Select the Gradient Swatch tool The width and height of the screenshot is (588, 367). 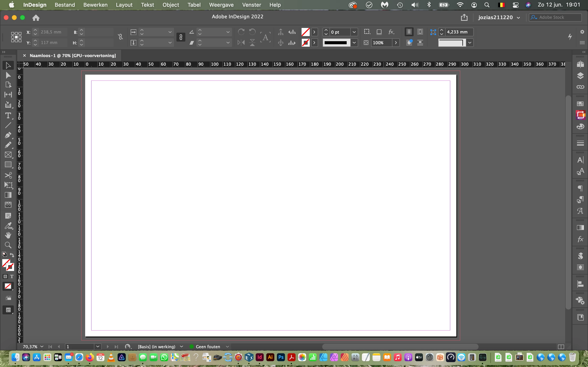tap(8, 195)
